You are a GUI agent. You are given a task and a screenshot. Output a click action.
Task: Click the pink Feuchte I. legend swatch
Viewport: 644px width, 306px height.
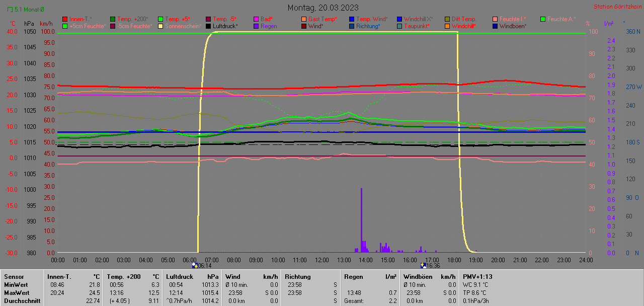click(x=495, y=19)
